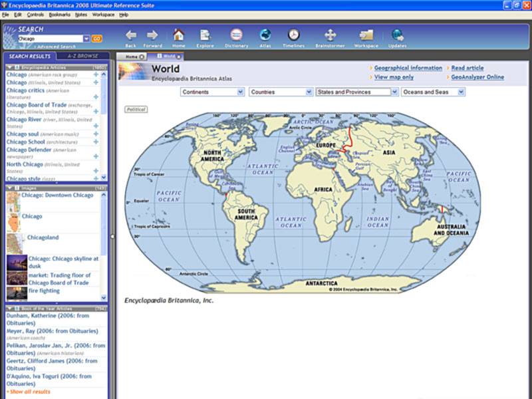This screenshot has width=532, height=399.
Task: Collapse the Encyclopedia Articles section
Action: coord(10,68)
